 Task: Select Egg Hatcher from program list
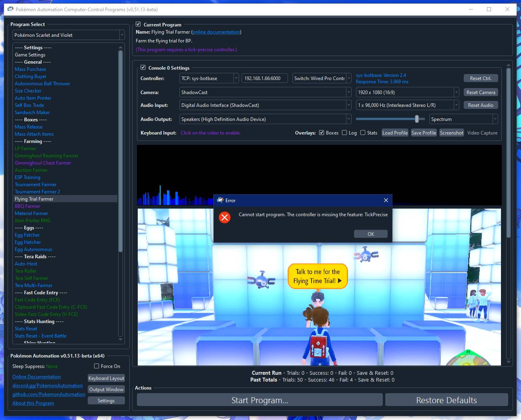pyautogui.click(x=28, y=242)
